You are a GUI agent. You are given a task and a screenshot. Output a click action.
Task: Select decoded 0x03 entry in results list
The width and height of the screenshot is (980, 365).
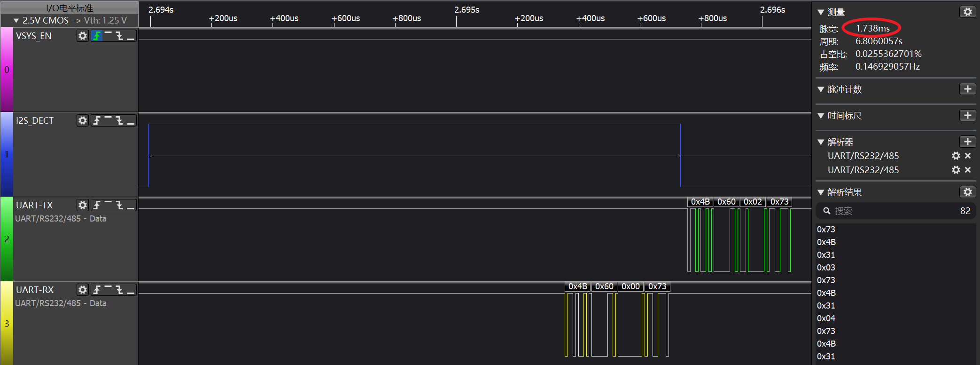pyautogui.click(x=826, y=268)
